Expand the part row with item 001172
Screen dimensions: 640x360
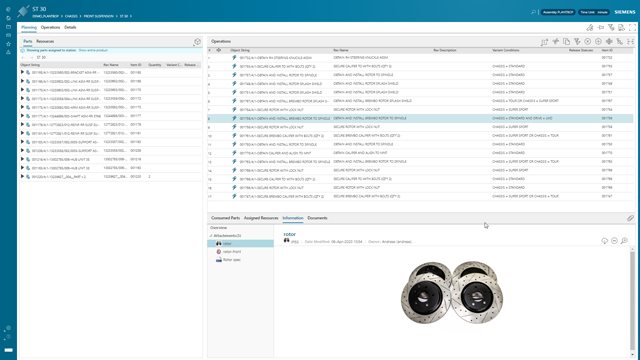point(22,98)
